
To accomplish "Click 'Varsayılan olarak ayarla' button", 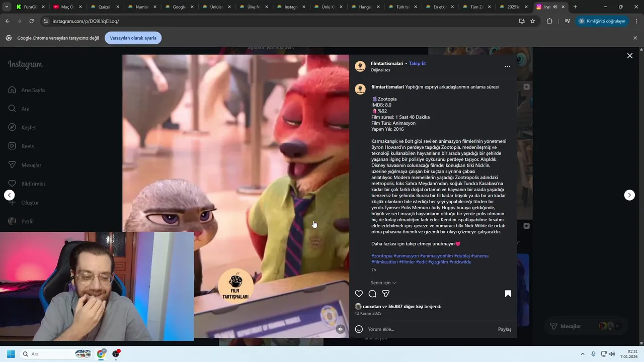I will point(133,38).
